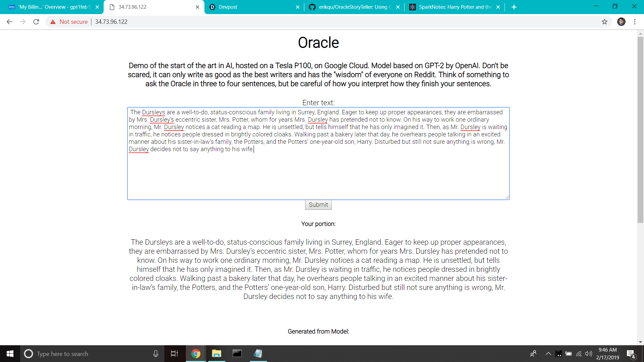Close the My Billing Overview tab
Viewport: 644px width, 362px height.
97,7
